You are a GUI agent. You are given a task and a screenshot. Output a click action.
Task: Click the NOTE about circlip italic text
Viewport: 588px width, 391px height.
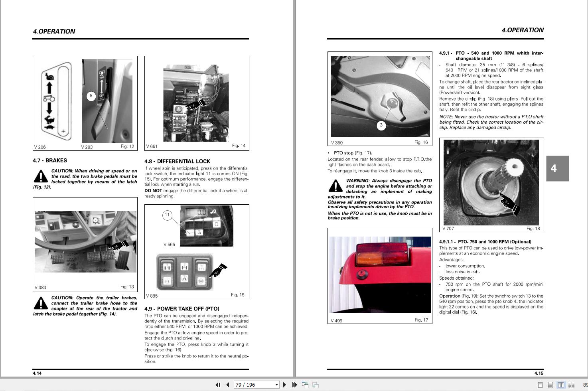pyautogui.click(x=491, y=122)
